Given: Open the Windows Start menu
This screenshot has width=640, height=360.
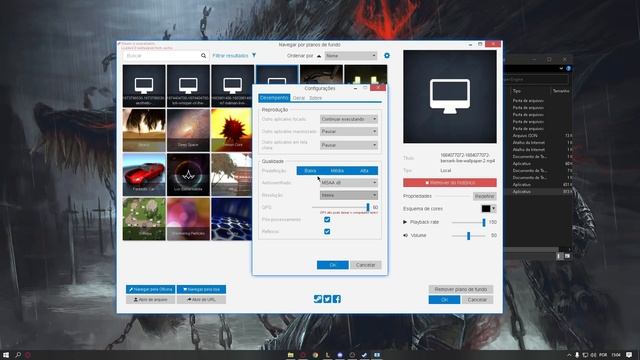Looking at the screenshot, I should click(x=6, y=355).
